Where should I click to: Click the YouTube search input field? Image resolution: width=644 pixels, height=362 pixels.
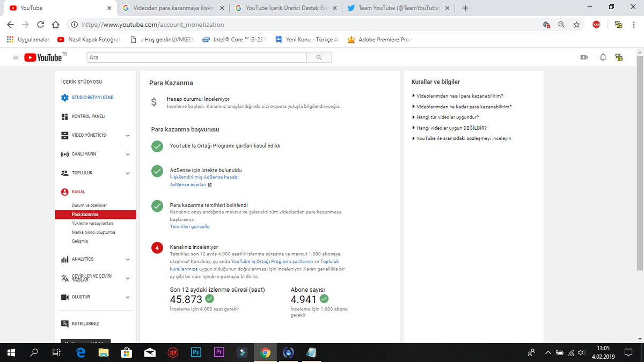tap(196, 57)
